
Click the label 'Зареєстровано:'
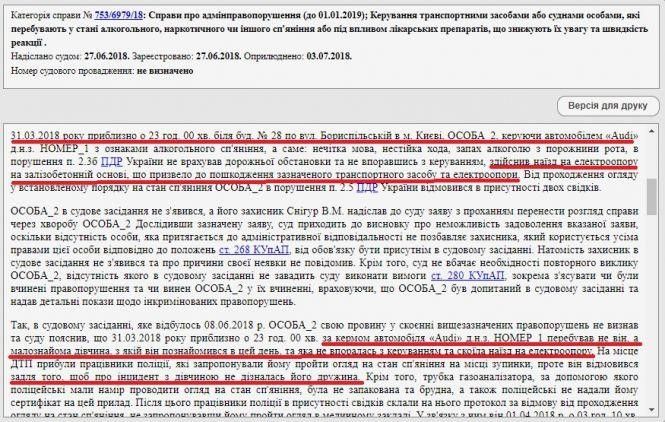163,56
